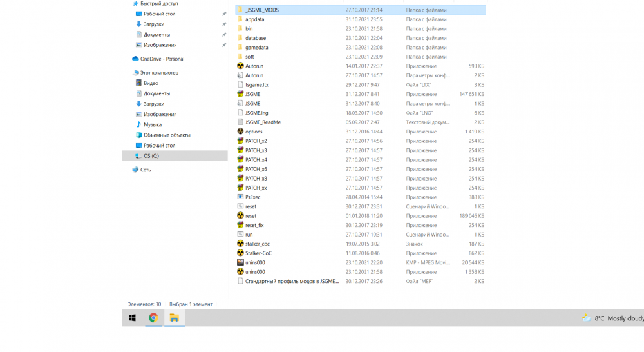The image size is (644, 352).
Task: Click the stalker_coc icon file's icon
Action: 240,244
